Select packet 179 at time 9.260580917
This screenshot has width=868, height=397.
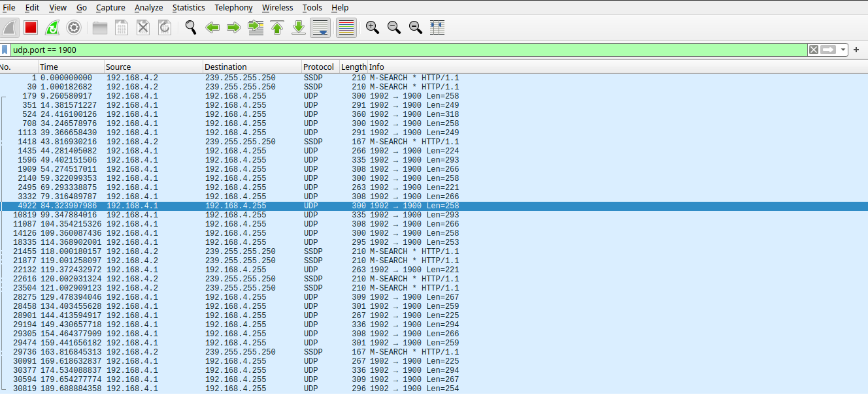(434, 96)
